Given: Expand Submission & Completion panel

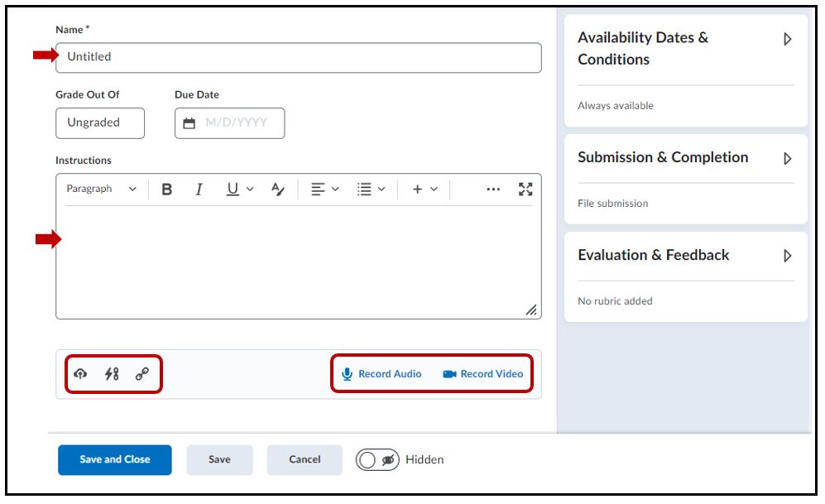Looking at the screenshot, I should coord(788,158).
